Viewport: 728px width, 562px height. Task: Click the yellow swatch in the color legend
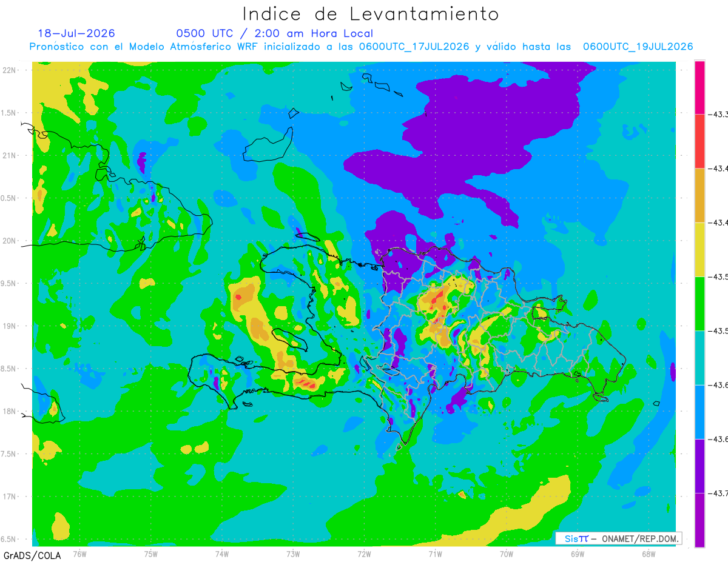coord(699,249)
